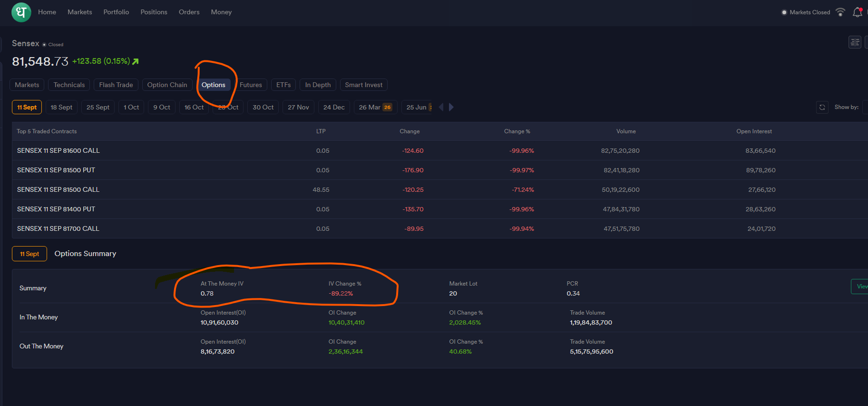Click the Markets Closed status indicator

(806, 12)
